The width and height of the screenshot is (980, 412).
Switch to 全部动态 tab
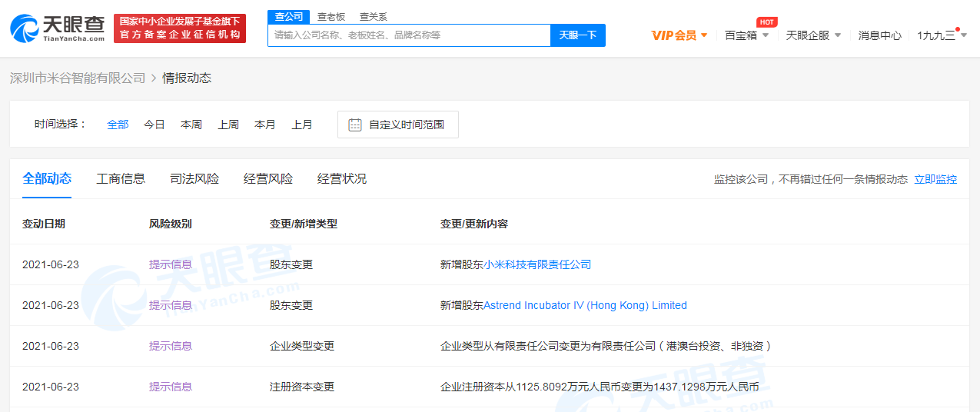click(x=47, y=178)
